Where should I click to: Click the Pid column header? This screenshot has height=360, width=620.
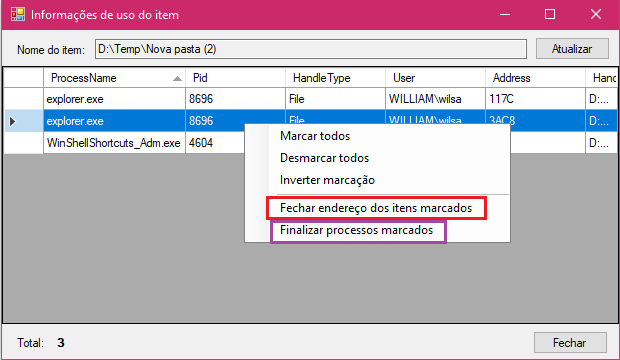coord(235,78)
